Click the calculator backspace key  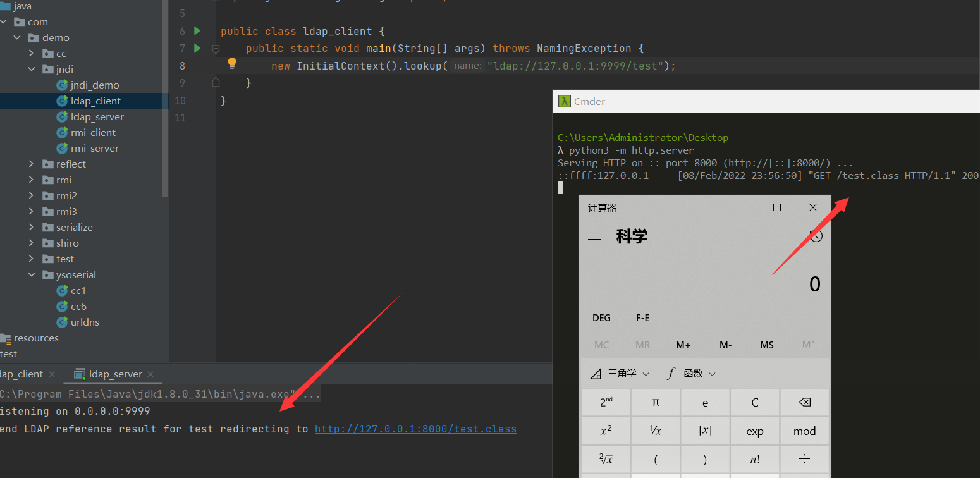[x=804, y=402]
